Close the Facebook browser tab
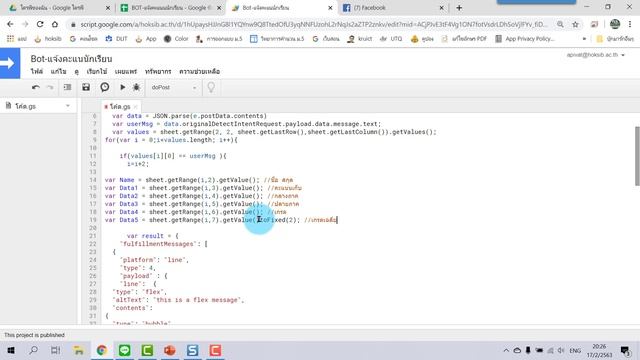 pos(441,8)
